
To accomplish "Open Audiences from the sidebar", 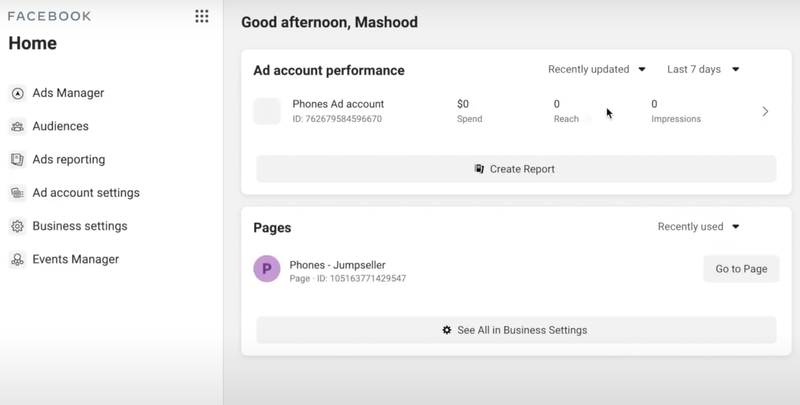I will point(60,127).
